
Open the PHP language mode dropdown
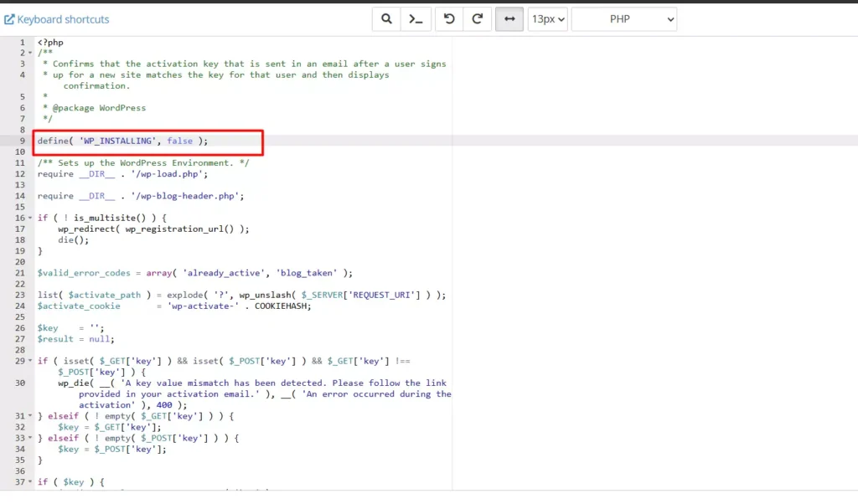click(623, 19)
